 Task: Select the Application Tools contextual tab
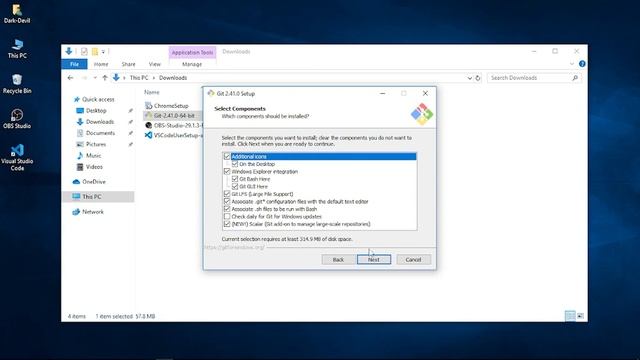pos(192,52)
